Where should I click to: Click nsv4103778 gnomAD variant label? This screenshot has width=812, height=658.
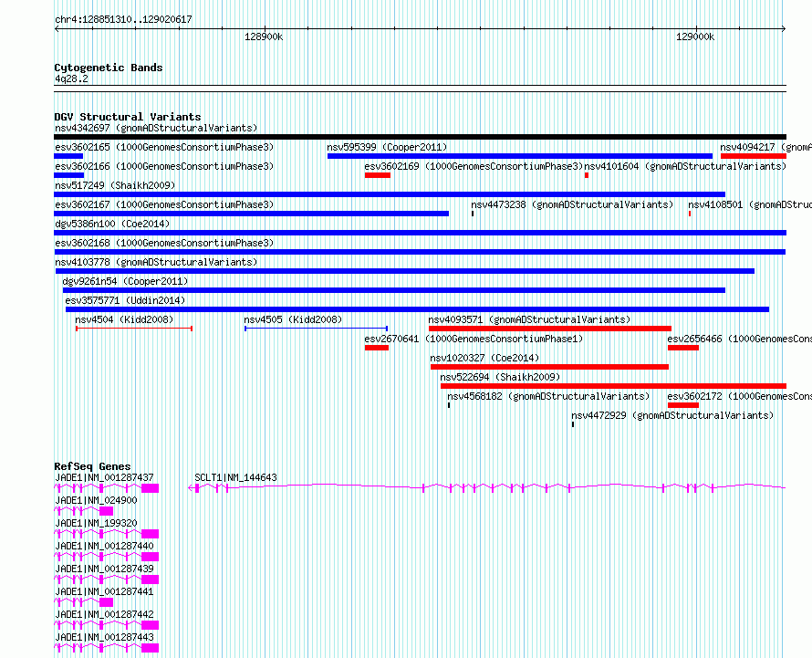(156, 262)
